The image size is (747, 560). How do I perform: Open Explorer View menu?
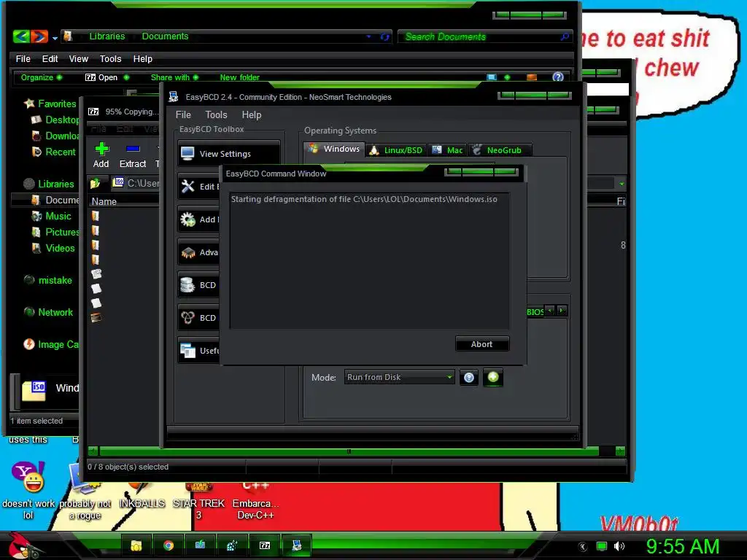coord(79,58)
